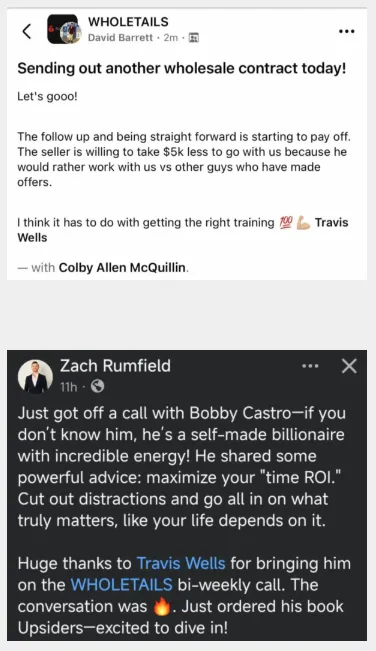376x651 pixels.
Task: Click the 2m timestamp on the WHOLETAILS post
Action: [171, 38]
